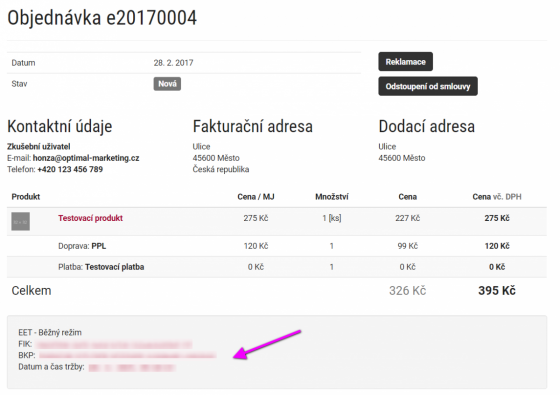The height and width of the screenshot is (395, 560).
Task: Click the EET - Běžný režim line
Action: point(50,332)
